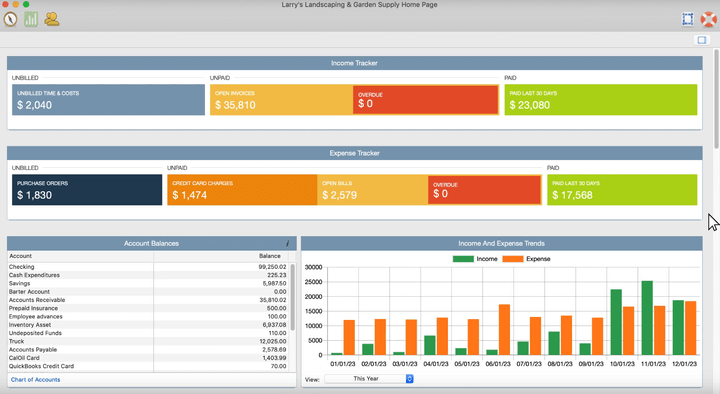This screenshot has height=394, width=720.
Task: Open the Open Bills tile
Action: (x=372, y=190)
